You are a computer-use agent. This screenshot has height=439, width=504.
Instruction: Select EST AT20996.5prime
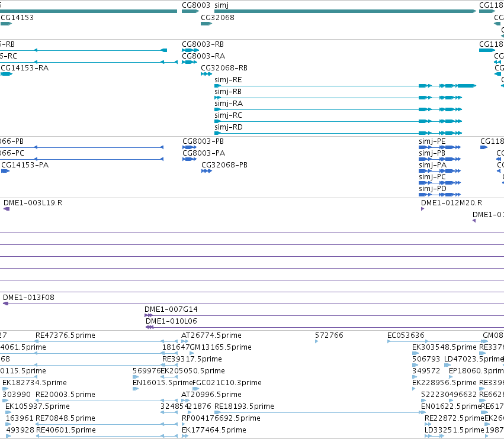coord(211,395)
